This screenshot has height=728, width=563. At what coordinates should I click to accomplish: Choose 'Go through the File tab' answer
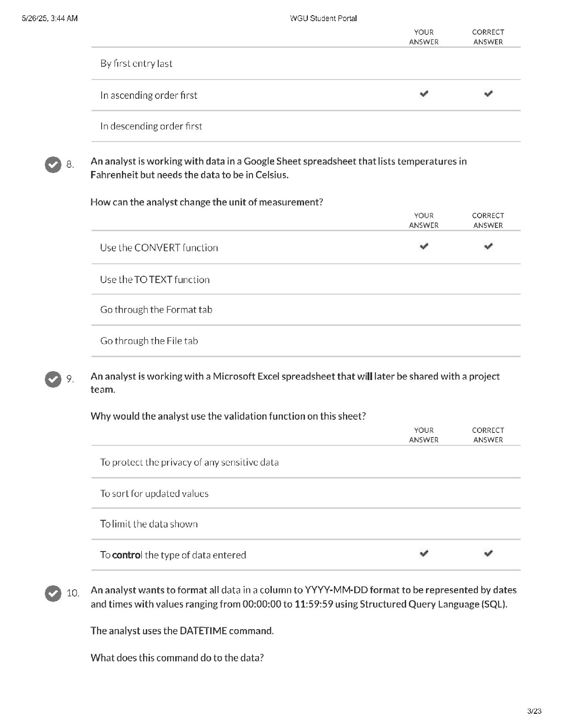[x=306, y=341]
